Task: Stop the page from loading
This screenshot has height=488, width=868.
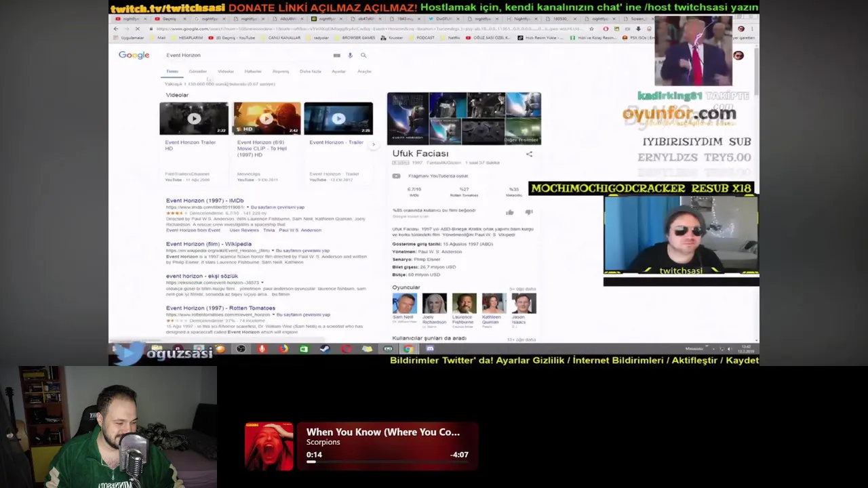Action: point(138,29)
